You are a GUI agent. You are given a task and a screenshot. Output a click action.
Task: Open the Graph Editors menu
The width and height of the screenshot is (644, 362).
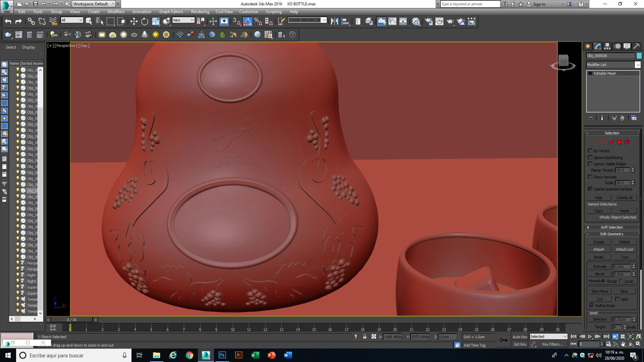[171, 12]
